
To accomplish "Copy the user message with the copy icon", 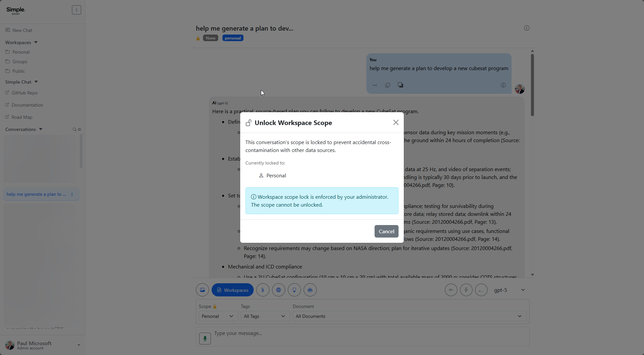I will coord(387,85).
